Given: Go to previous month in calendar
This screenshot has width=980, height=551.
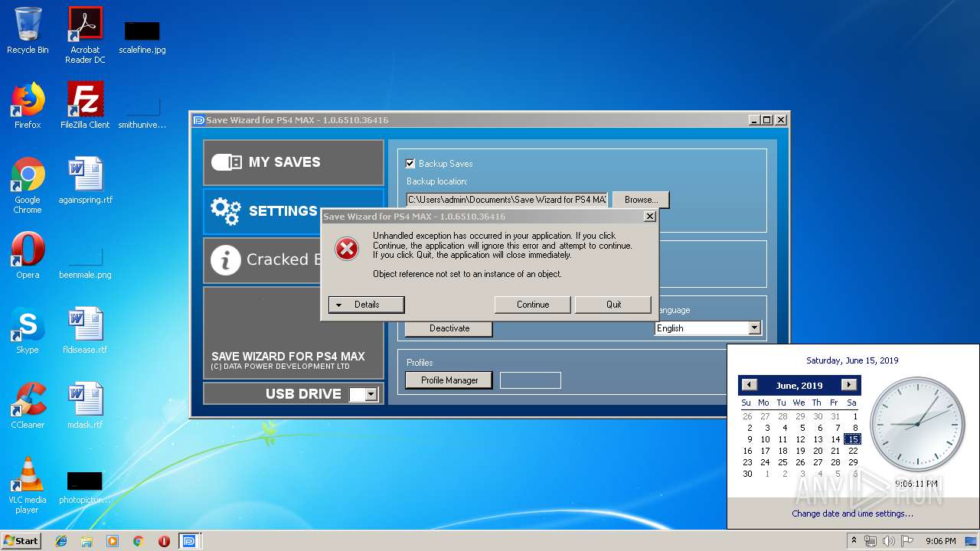Looking at the screenshot, I should [x=750, y=385].
